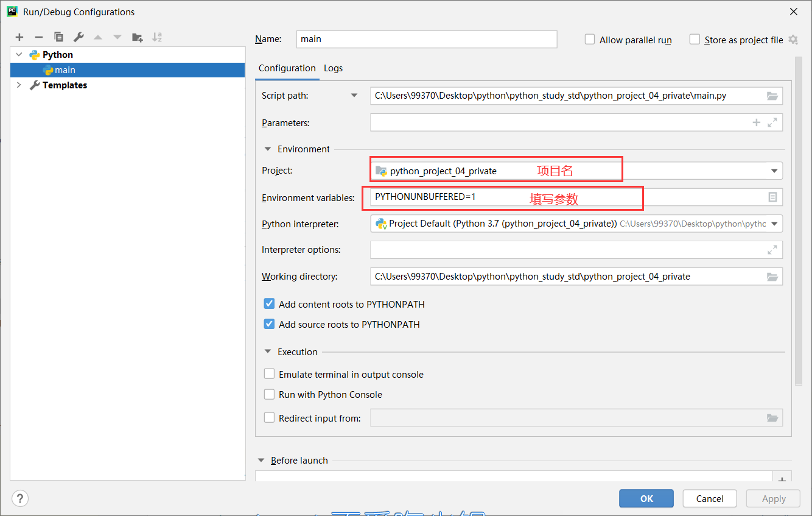This screenshot has width=812, height=516.
Task: Uncheck Add source roots to PYTHONPATH
Action: tap(269, 323)
